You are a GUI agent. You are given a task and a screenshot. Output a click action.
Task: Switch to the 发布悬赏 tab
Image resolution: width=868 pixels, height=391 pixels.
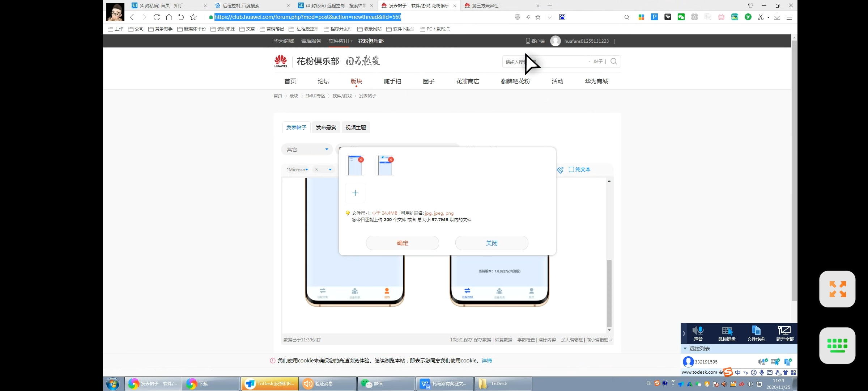pyautogui.click(x=326, y=127)
